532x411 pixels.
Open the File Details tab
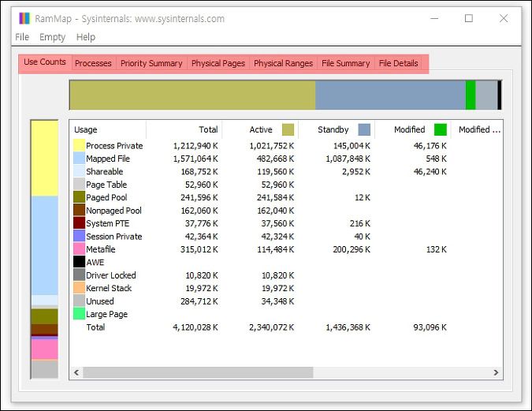point(398,64)
